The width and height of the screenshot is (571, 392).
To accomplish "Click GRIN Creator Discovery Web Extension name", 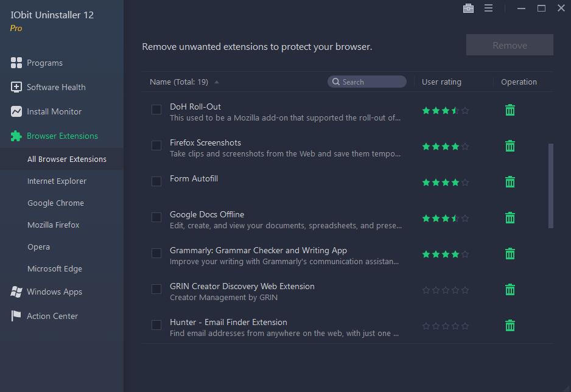I will tap(242, 287).
